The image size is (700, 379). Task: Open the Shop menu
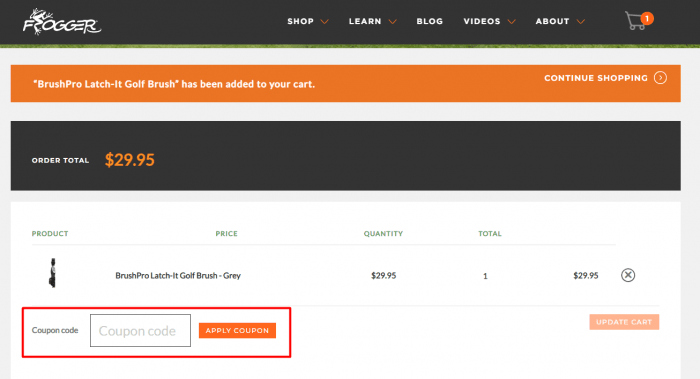click(x=300, y=21)
